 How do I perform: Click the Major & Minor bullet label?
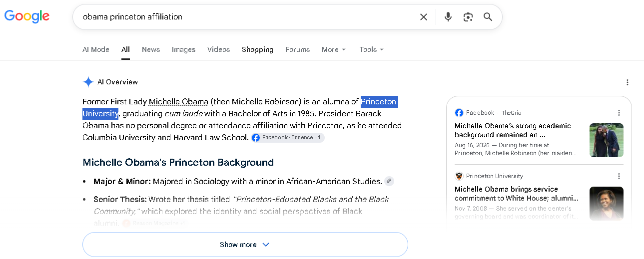(x=122, y=181)
